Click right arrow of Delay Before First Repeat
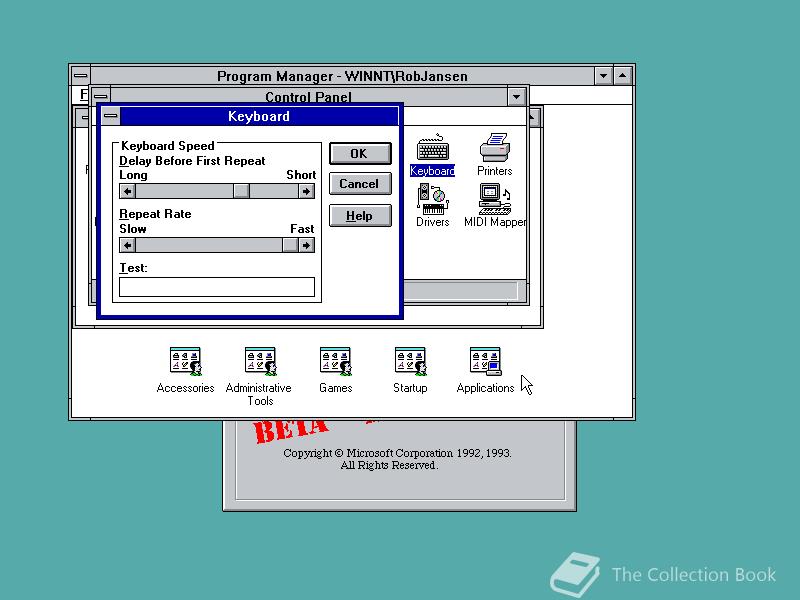 point(306,191)
